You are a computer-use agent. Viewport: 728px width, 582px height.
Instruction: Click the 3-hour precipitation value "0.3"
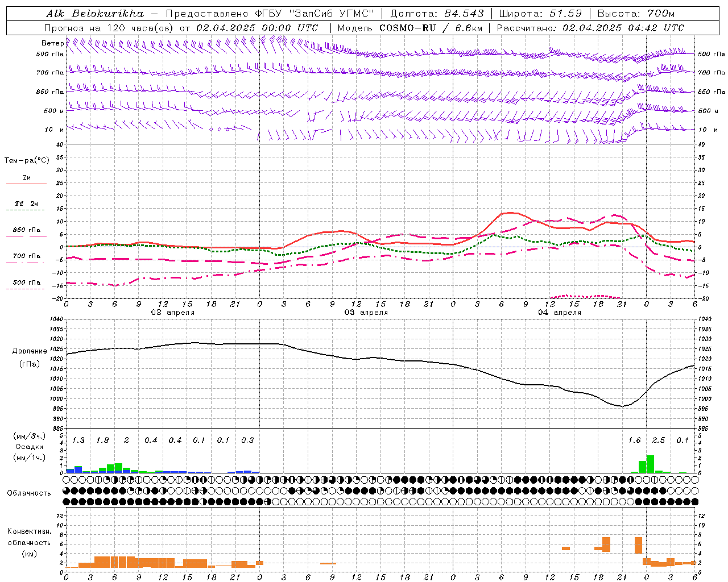point(247,440)
